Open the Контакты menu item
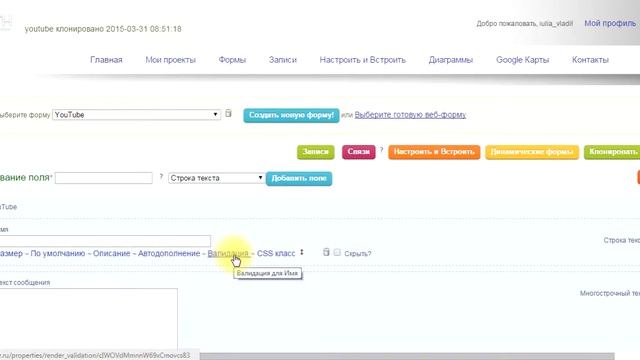Screen dimensions: 640x360 pyautogui.click(x=590, y=60)
